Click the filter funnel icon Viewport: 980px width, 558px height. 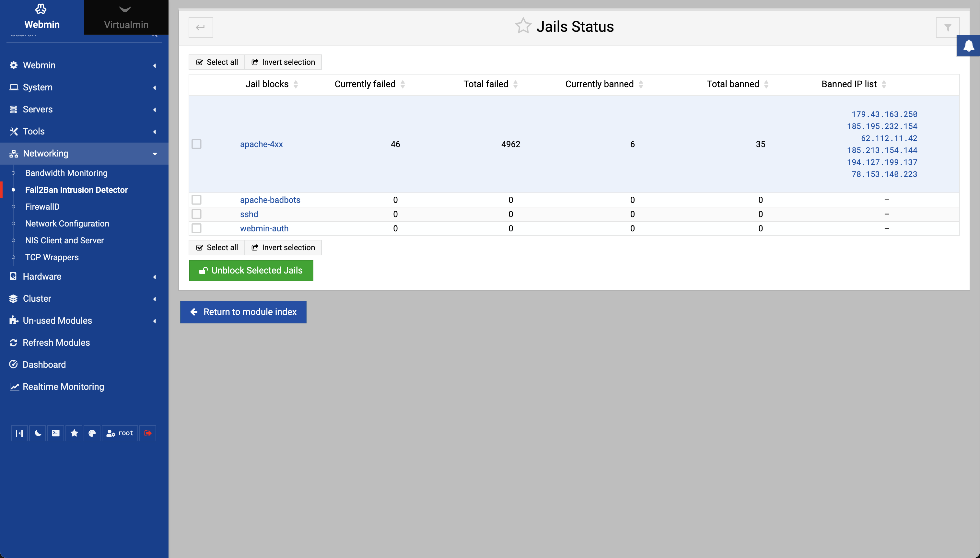pos(947,28)
